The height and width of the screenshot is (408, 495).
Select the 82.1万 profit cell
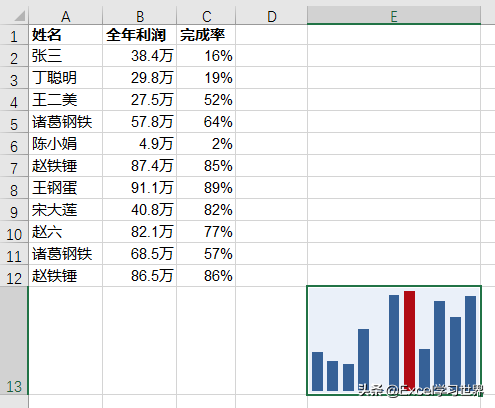pos(140,232)
